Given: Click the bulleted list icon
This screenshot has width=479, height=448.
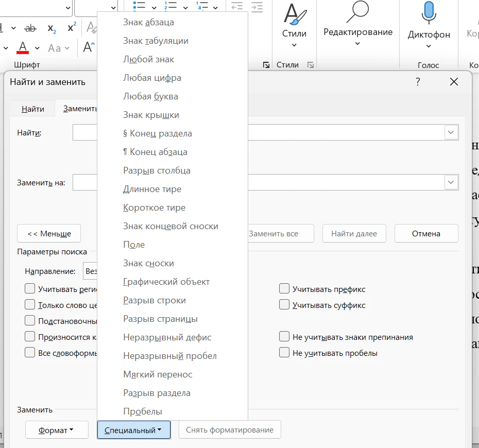Looking at the screenshot, I should pyautogui.click(x=139, y=6).
